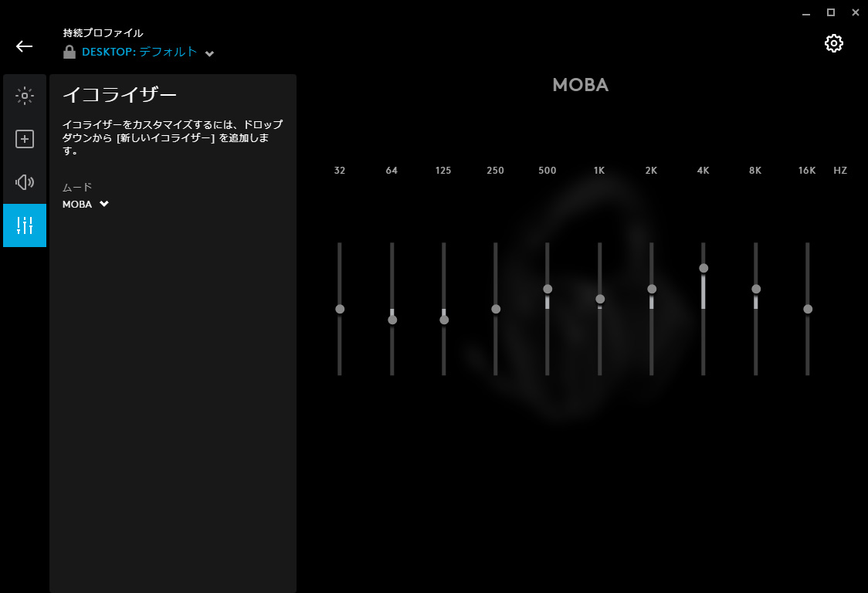Maximize the application window

tap(831, 12)
